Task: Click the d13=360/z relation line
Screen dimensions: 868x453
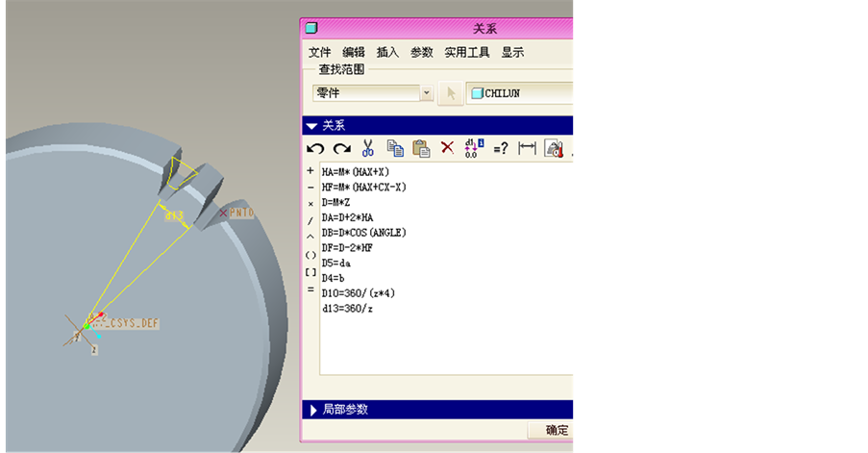Action: 348,310
